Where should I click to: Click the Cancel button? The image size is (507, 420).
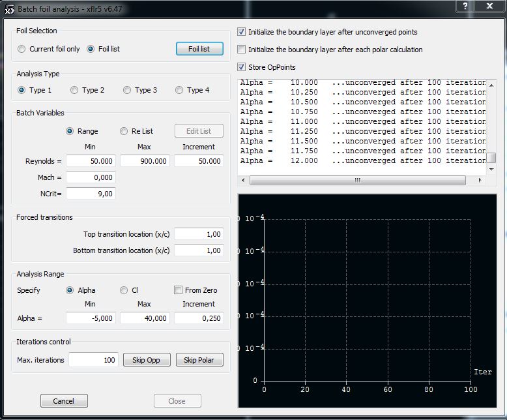64,401
